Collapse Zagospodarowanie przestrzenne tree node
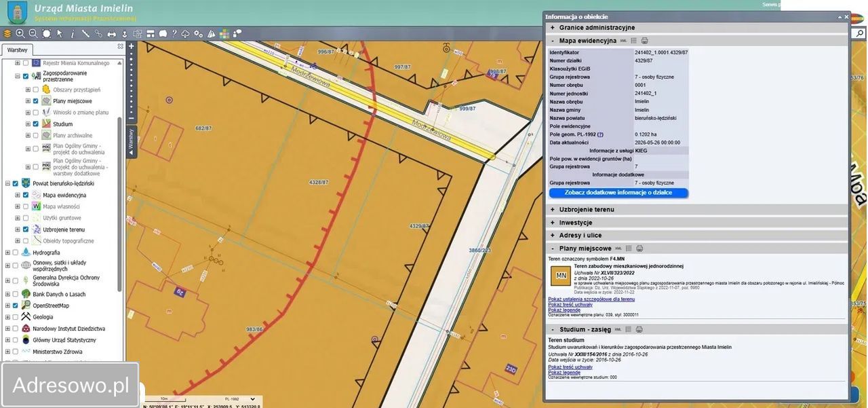The image size is (868, 408). click(x=18, y=76)
